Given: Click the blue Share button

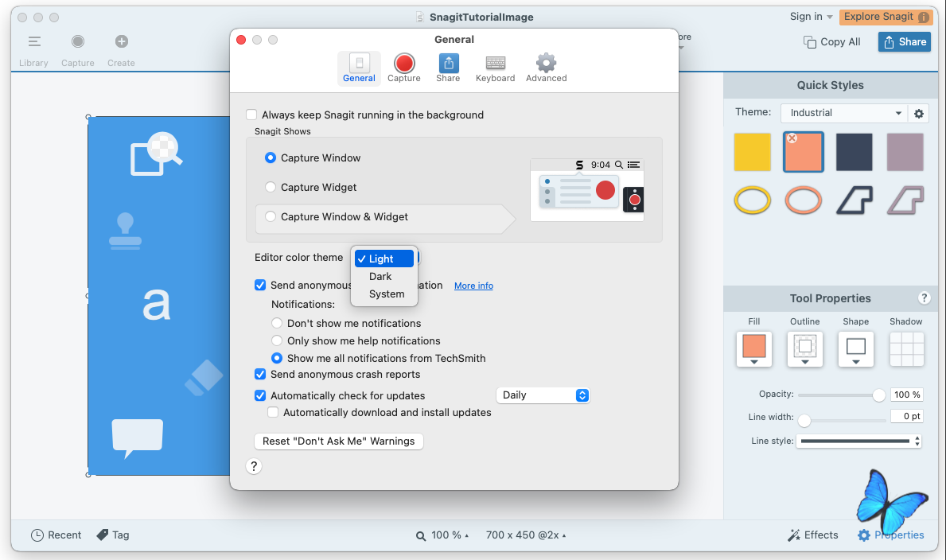Looking at the screenshot, I should [x=905, y=41].
